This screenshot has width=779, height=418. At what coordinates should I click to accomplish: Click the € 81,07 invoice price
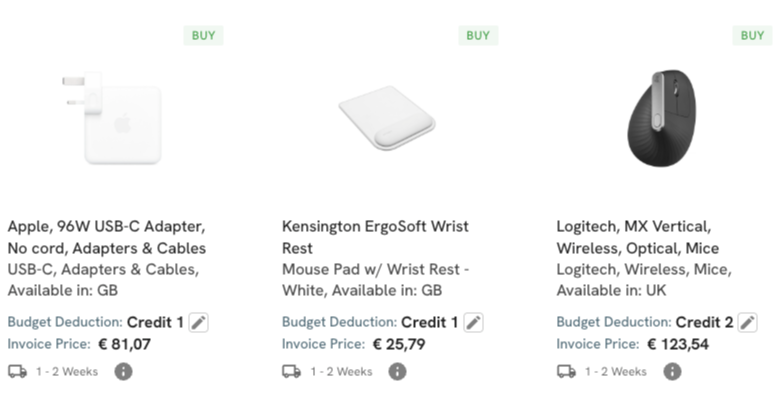pyautogui.click(x=124, y=344)
